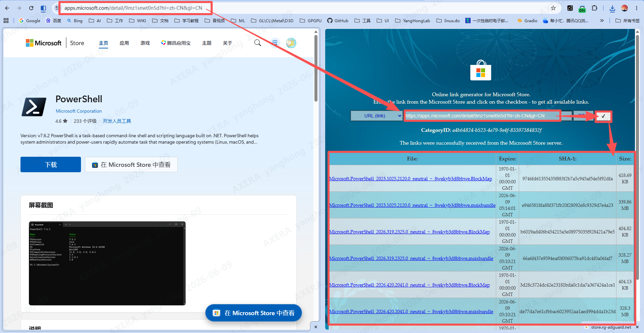Open the 开发人员工具 category link
The image size is (644, 333).
(117, 121)
